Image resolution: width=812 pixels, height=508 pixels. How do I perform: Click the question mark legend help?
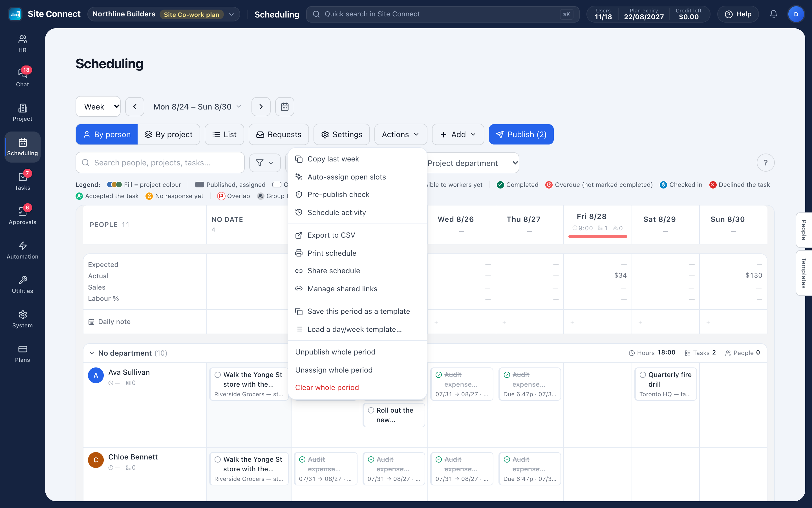765,163
